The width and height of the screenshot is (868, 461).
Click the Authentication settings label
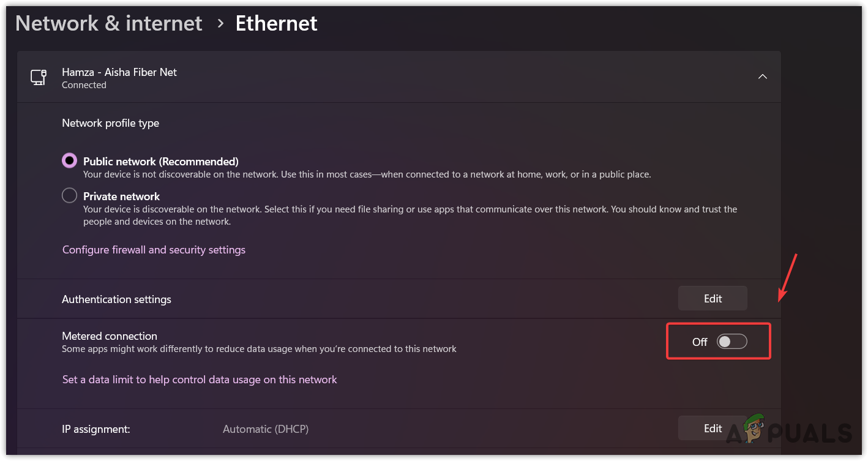point(116,299)
